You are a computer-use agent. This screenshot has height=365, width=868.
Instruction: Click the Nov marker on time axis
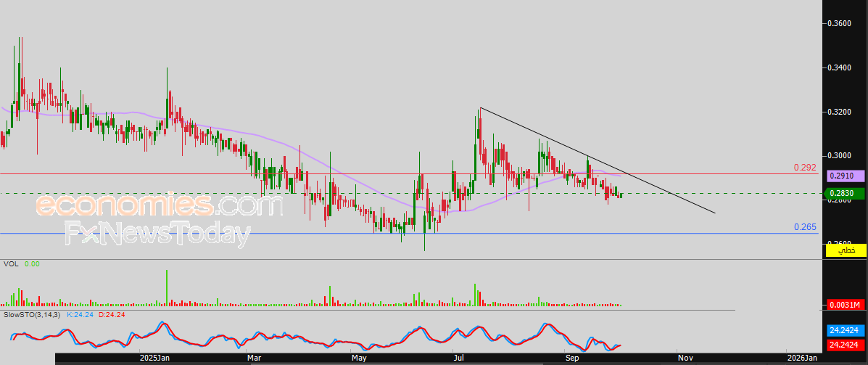(x=685, y=358)
